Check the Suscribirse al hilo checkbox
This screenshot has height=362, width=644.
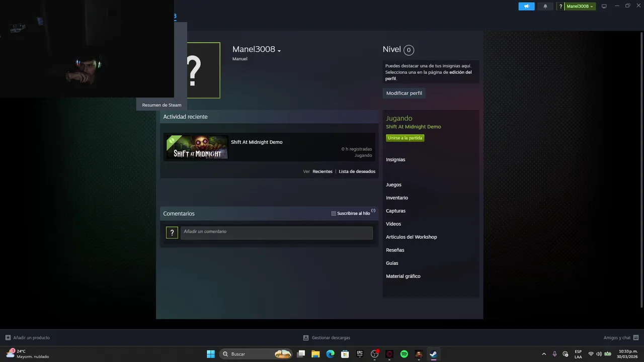click(x=334, y=213)
